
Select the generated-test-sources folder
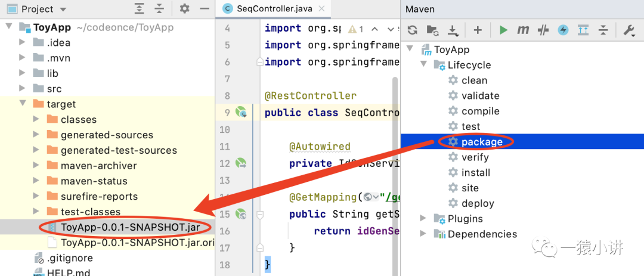point(119,150)
